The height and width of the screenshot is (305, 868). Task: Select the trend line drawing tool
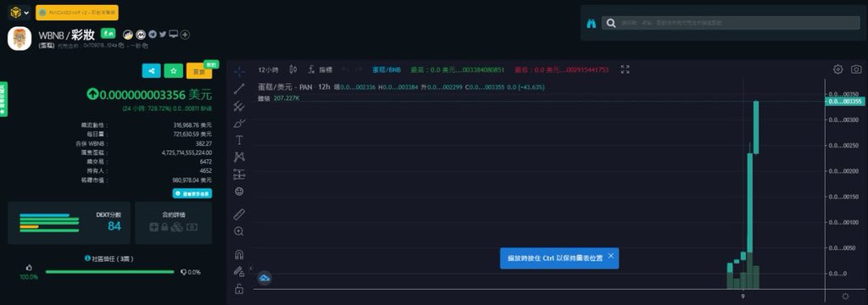pos(239,88)
